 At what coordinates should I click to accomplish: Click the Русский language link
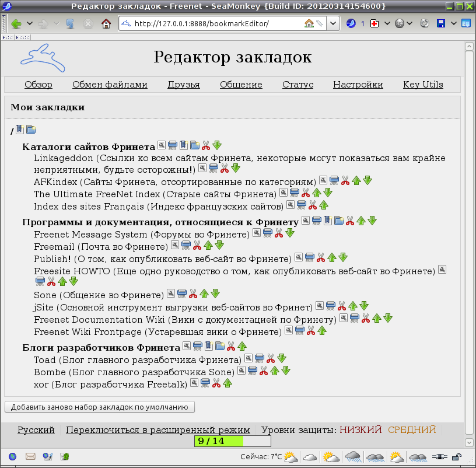click(x=36, y=429)
